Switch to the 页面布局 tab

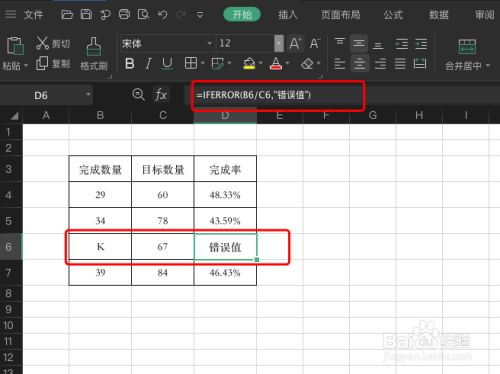(x=341, y=15)
